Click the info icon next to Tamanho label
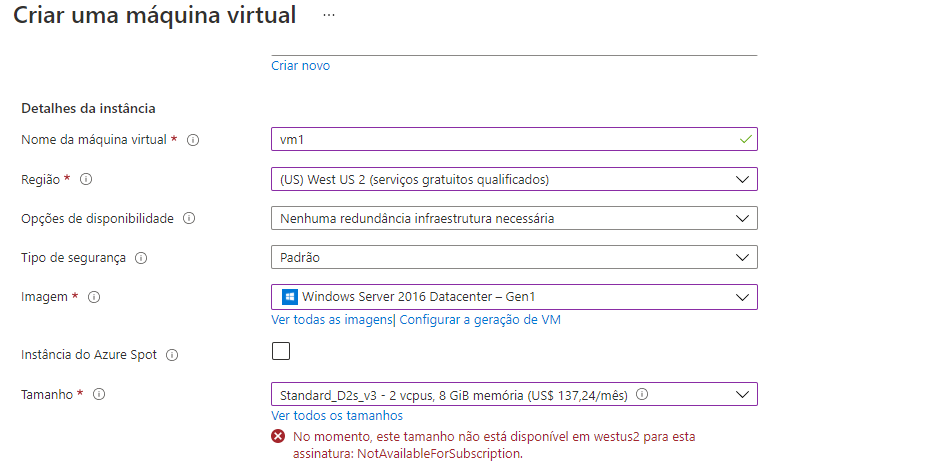Image resolution: width=936 pixels, height=468 pixels. (x=100, y=395)
